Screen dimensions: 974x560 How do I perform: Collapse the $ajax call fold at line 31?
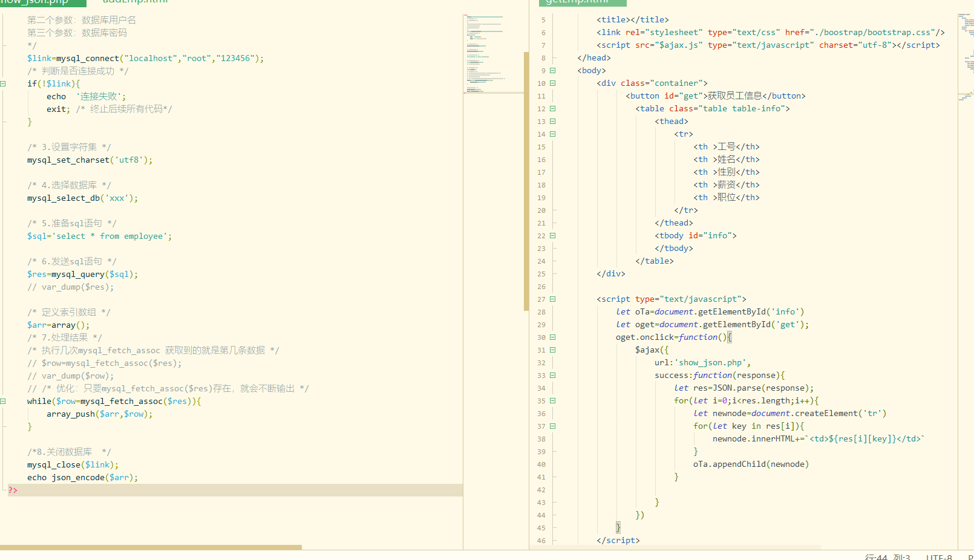(552, 350)
